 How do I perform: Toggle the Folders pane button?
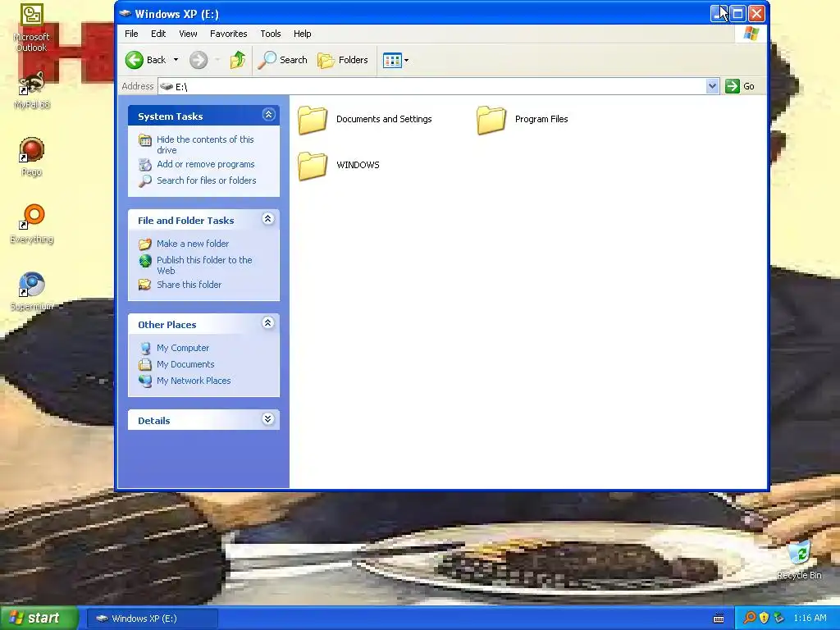pyautogui.click(x=343, y=60)
